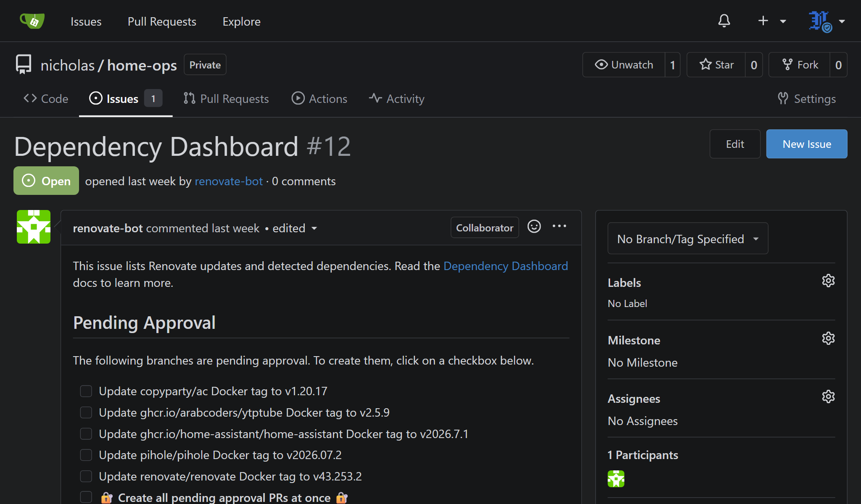Click the No Milestone text

pos(643,362)
